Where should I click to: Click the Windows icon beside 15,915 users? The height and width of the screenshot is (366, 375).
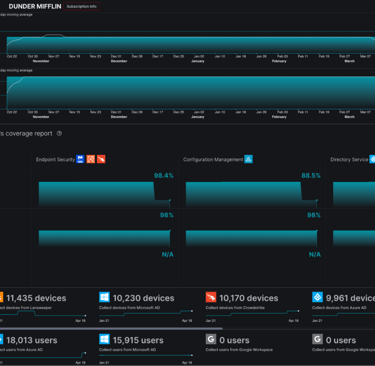point(104,339)
